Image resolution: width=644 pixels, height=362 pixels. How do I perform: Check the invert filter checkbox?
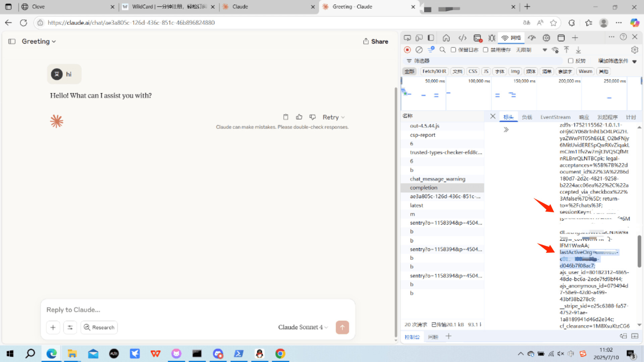click(571, 61)
